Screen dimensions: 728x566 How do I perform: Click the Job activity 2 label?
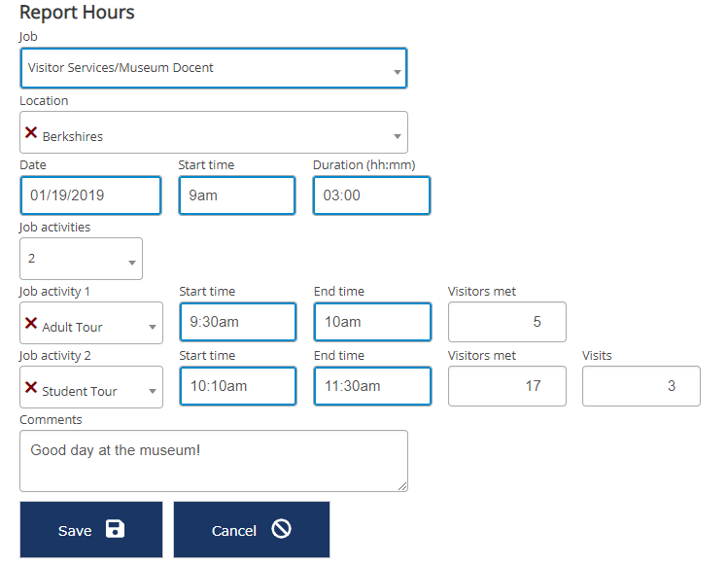point(55,356)
